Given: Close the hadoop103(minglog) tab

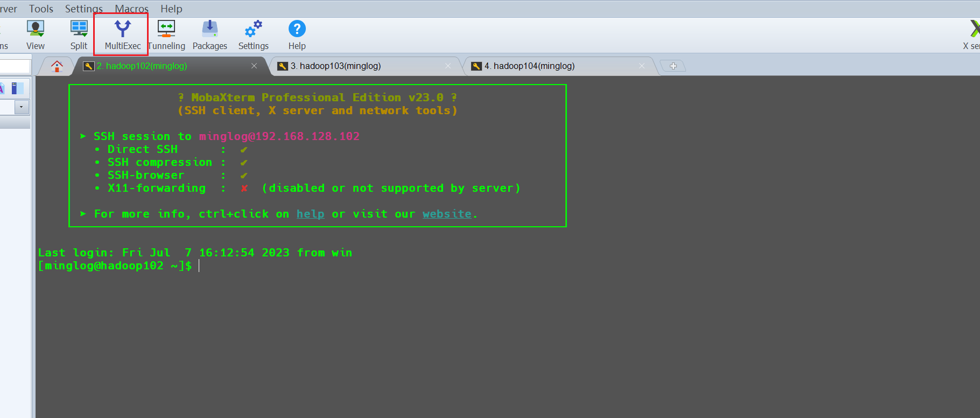Looking at the screenshot, I should point(448,66).
